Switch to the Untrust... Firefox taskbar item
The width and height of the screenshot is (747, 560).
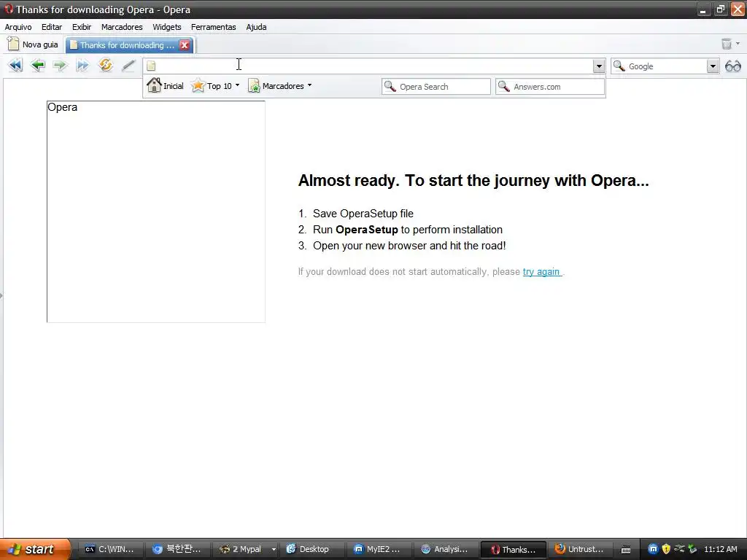581,550
